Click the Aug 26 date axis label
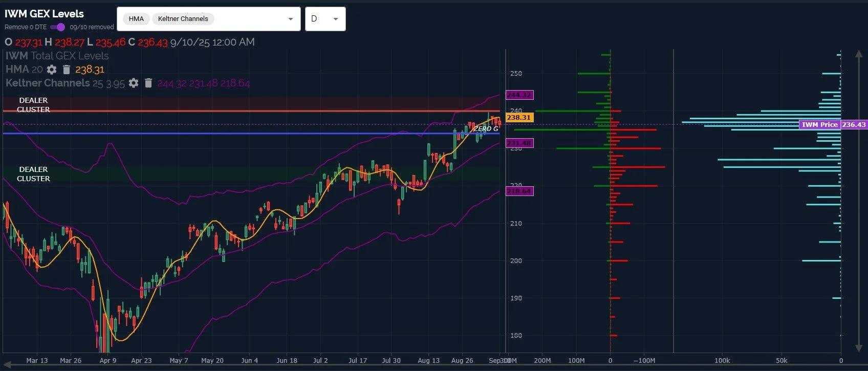The height and width of the screenshot is (371, 868). 462,360
